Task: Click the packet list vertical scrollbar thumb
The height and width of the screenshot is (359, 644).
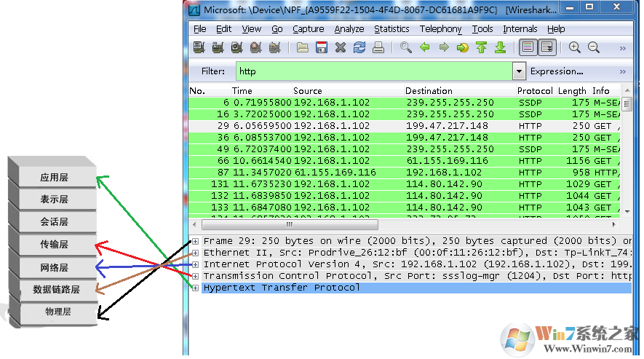Action: [x=627, y=104]
